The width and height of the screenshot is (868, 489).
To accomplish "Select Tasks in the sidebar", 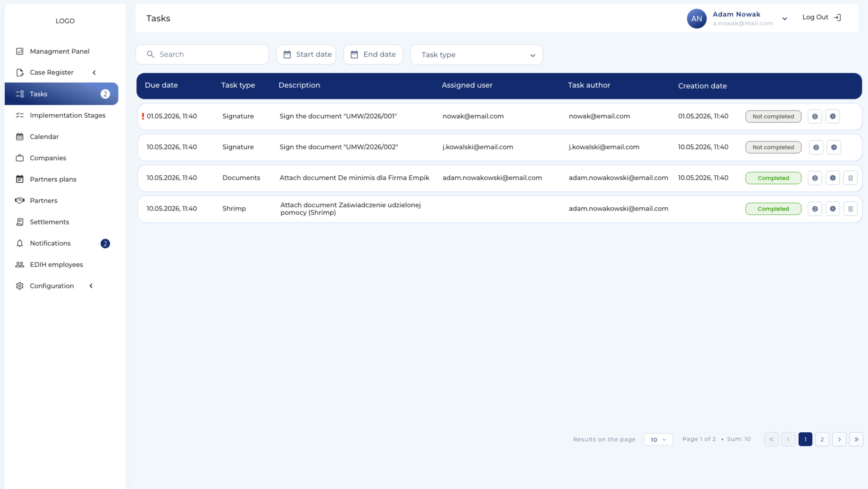I will click(x=61, y=94).
